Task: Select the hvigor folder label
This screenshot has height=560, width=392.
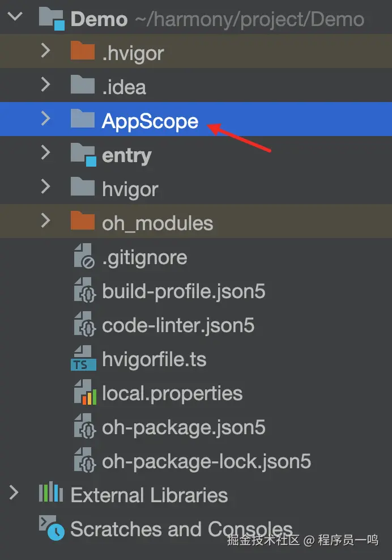Action: pos(130,189)
